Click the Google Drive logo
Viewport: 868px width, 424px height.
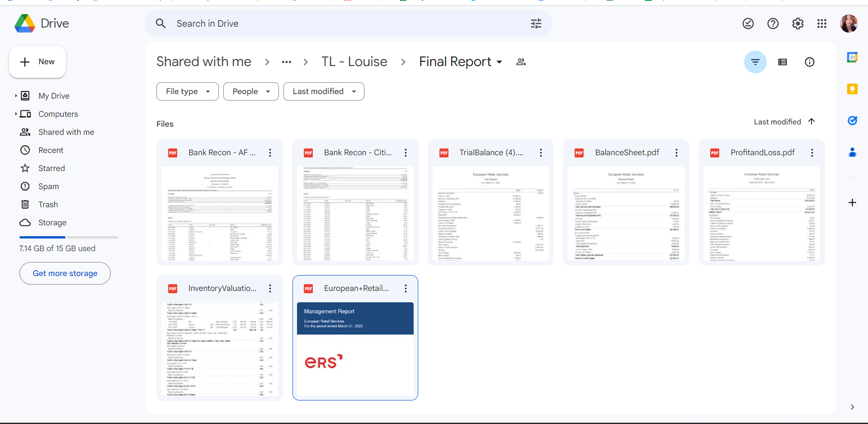click(25, 24)
